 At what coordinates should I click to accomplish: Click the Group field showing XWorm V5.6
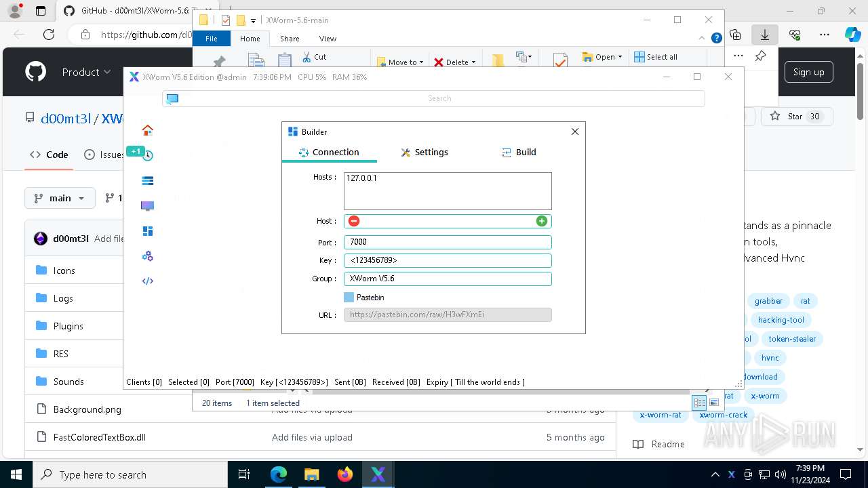[x=448, y=279]
